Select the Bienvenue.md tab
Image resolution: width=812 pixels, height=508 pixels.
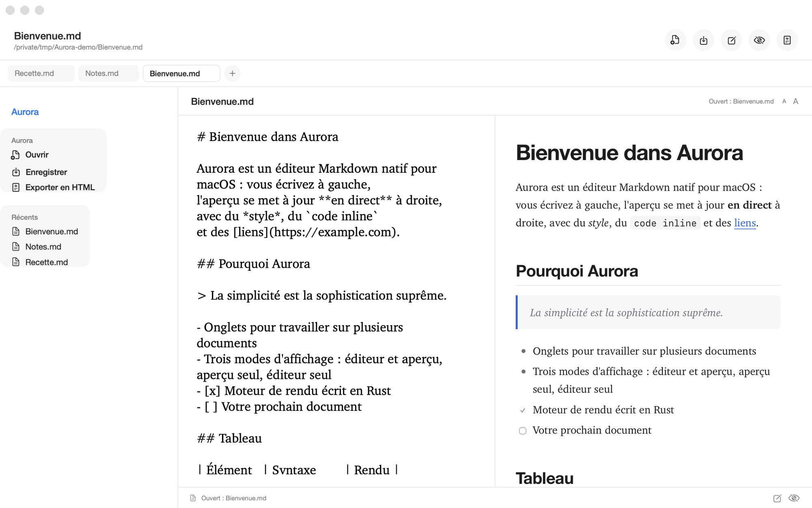181,74
